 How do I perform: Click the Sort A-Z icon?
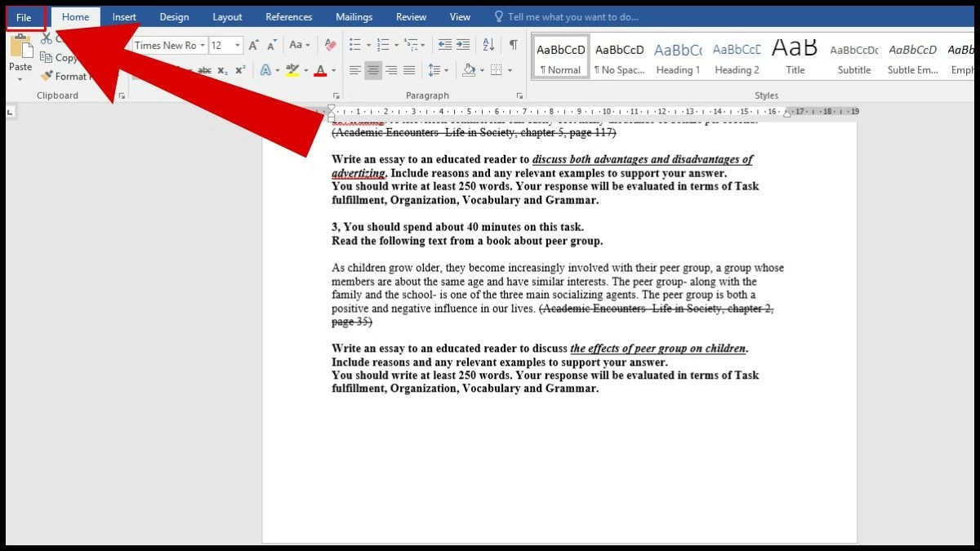click(488, 46)
